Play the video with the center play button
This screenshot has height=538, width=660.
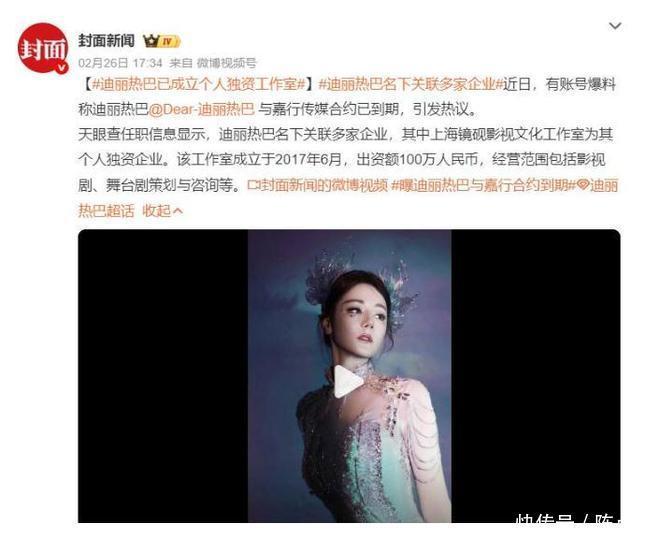pos(348,381)
